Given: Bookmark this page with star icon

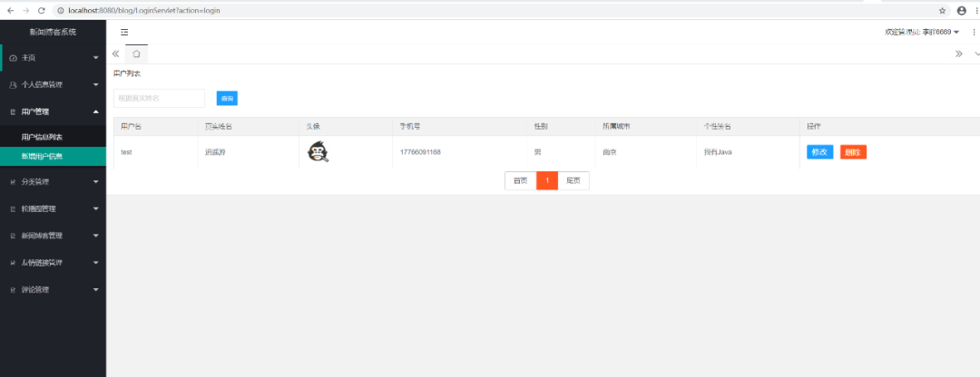Looking at the screenshot, I should pos(942,10).
